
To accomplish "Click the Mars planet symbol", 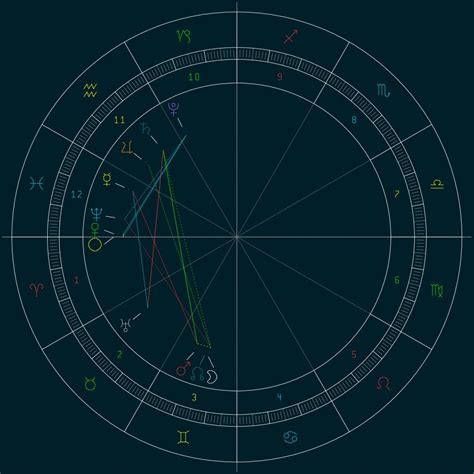I will pyautogui.click(x=183, y=369).
